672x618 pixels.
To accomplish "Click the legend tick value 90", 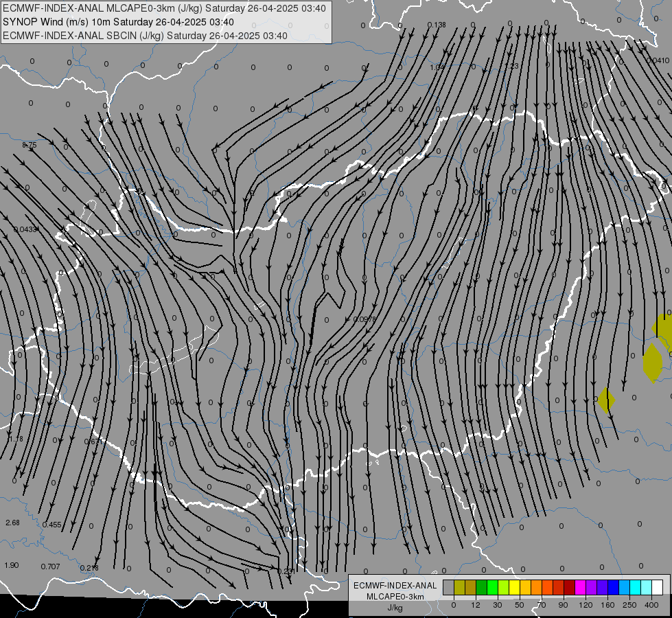I will 563,605.
